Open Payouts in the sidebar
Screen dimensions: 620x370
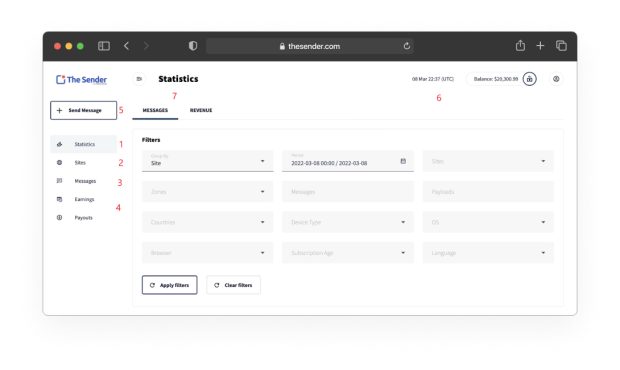click(83, 217)
